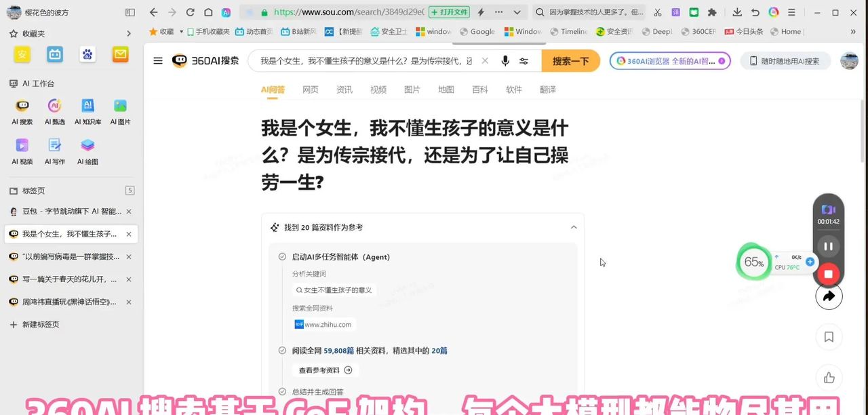Image resolution: width=868 pixels, height=415 pixels.
Task: Collapse the 找到20篇资料作为参考 panel
Action: click(574, 227)
